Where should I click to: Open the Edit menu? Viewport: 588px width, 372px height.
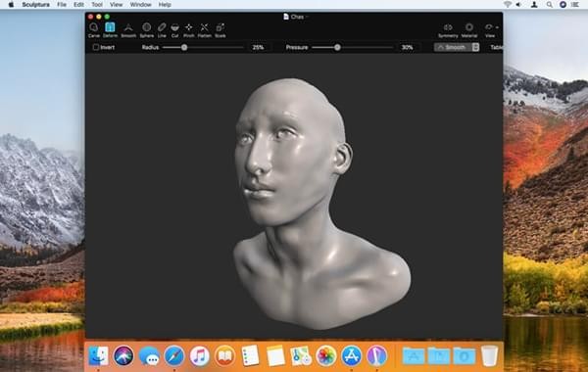(78, 5)
